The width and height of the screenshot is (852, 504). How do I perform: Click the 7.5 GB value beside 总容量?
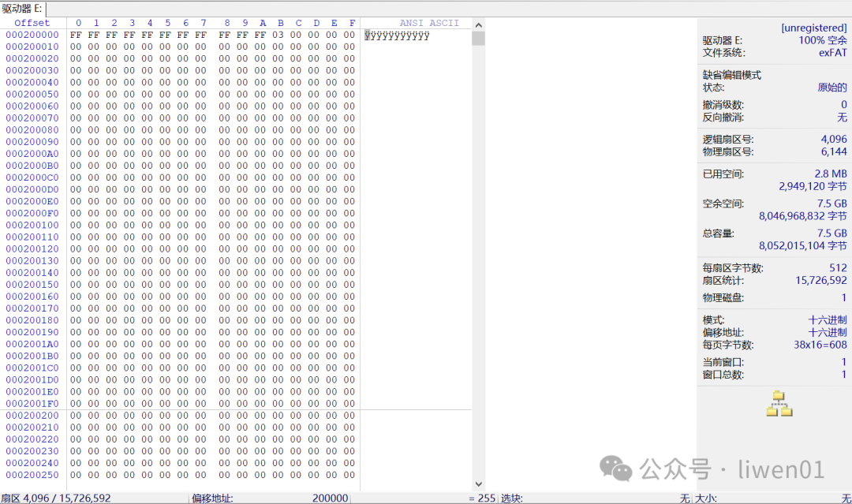tap(832, 233)
